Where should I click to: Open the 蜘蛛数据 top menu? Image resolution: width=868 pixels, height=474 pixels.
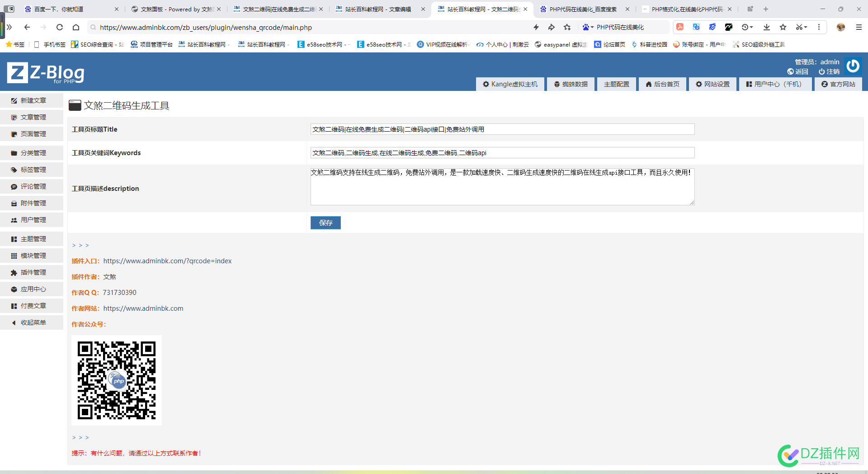571,84
